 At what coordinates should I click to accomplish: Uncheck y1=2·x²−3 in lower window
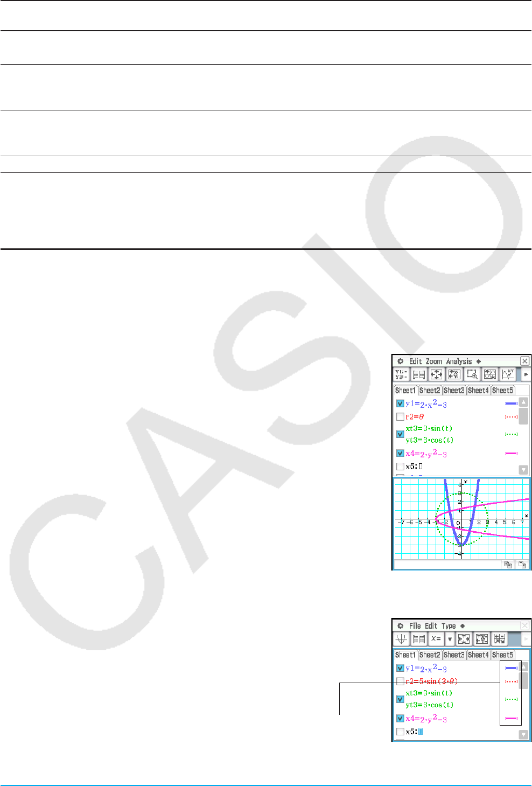[400, 668]
